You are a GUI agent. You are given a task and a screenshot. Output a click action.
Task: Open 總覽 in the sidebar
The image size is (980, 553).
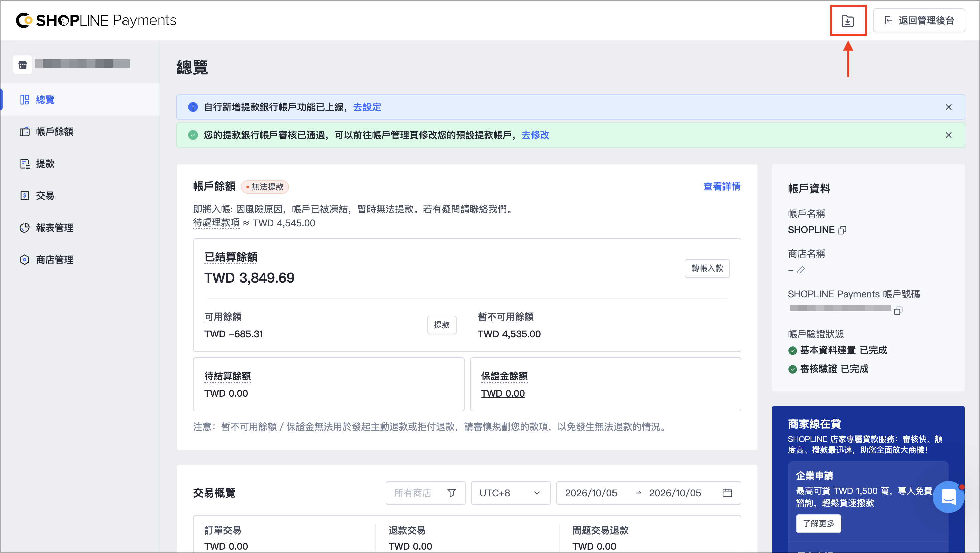80,99
